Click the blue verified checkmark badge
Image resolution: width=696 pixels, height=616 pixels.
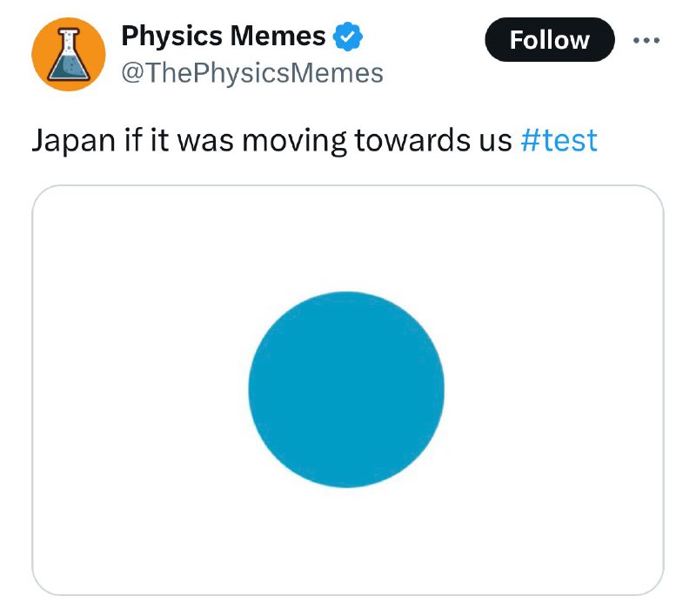[348, 37]
